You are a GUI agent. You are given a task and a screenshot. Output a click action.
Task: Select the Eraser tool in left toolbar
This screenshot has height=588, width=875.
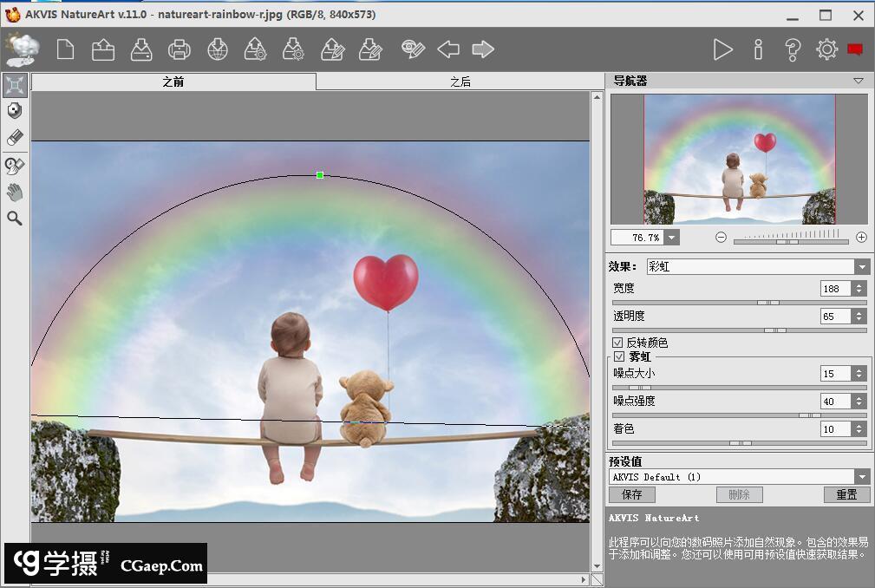point(15,138)
